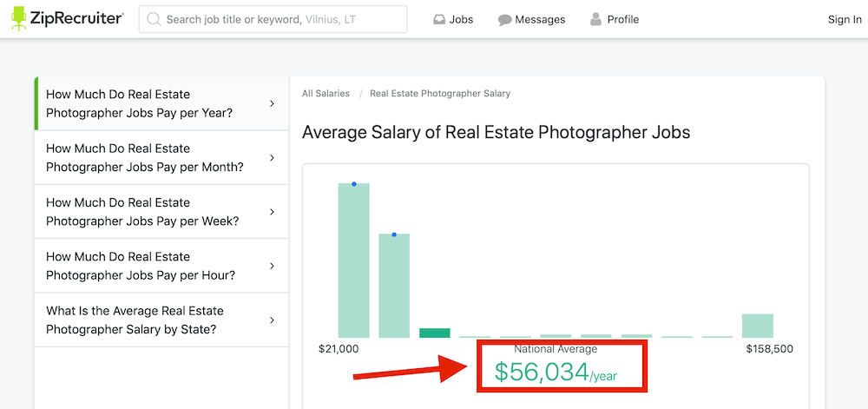Viewport: 868px width, 409px height.
Task: Click the search magnifier icon
Action: coord(154,19)
